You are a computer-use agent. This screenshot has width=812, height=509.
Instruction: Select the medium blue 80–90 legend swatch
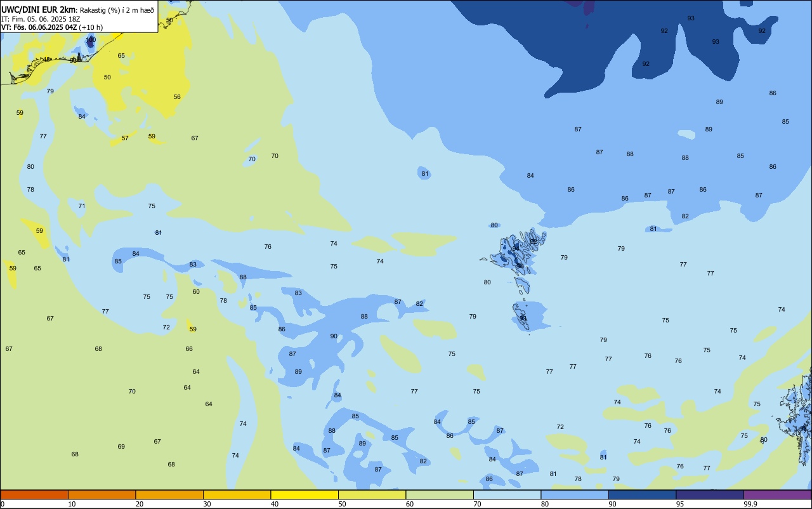point(575,494)
